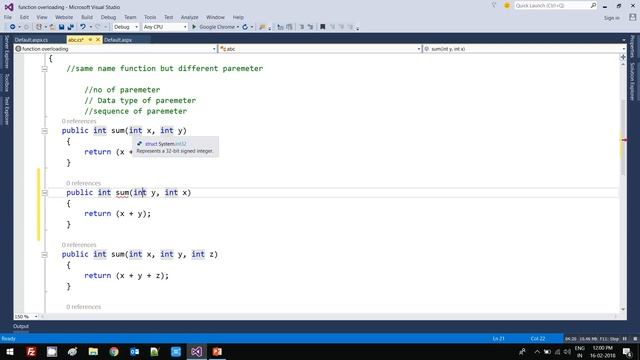The image size is (640, 360).
Task: Click 0 references above the three-parameter sum
Action: [79, 245]
